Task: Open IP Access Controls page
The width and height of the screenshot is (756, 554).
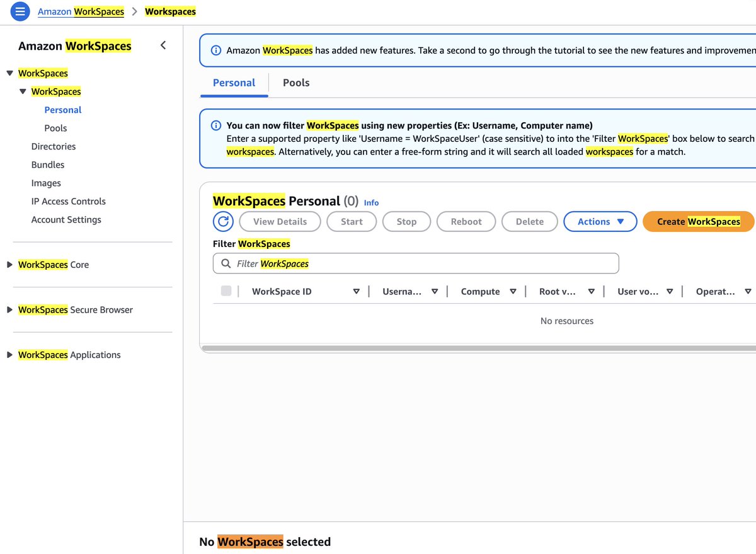Action: [x=69, y=201]
